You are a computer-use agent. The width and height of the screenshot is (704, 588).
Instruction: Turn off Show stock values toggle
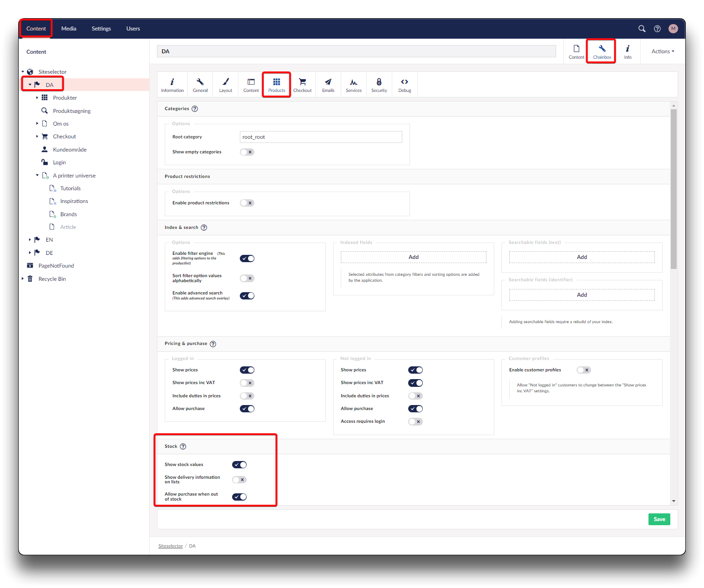(239, 465)
